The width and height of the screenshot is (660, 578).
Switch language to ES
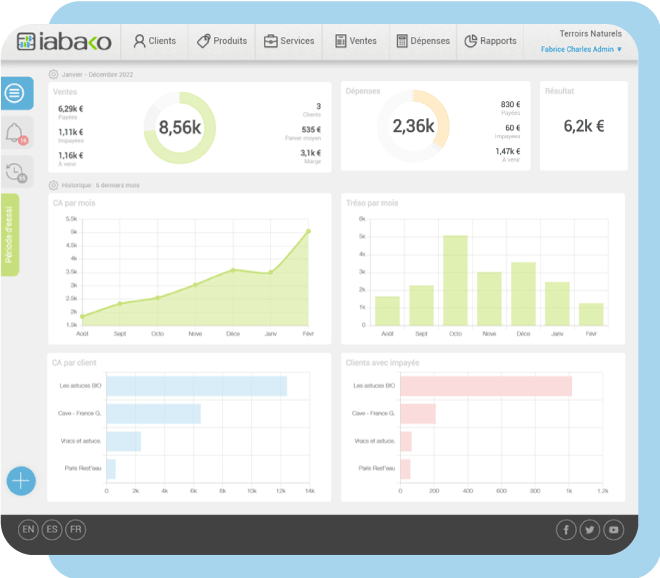click(52, 530)
